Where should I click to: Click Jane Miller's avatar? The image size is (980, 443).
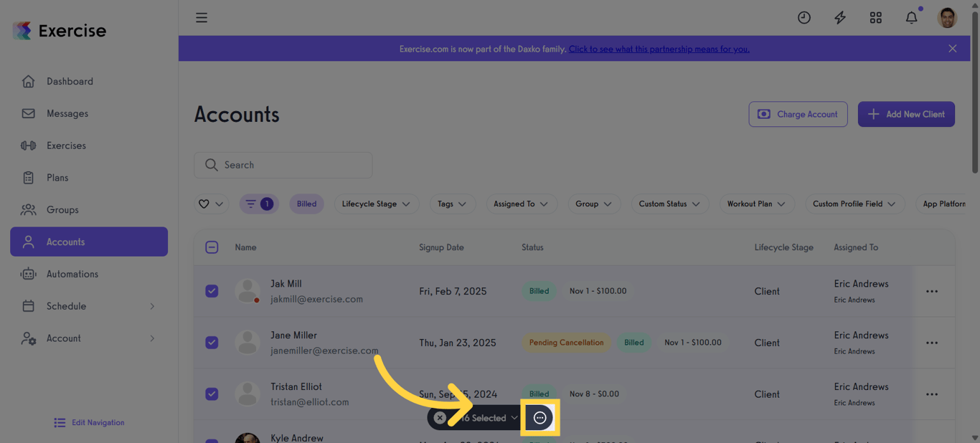point(248,343)
